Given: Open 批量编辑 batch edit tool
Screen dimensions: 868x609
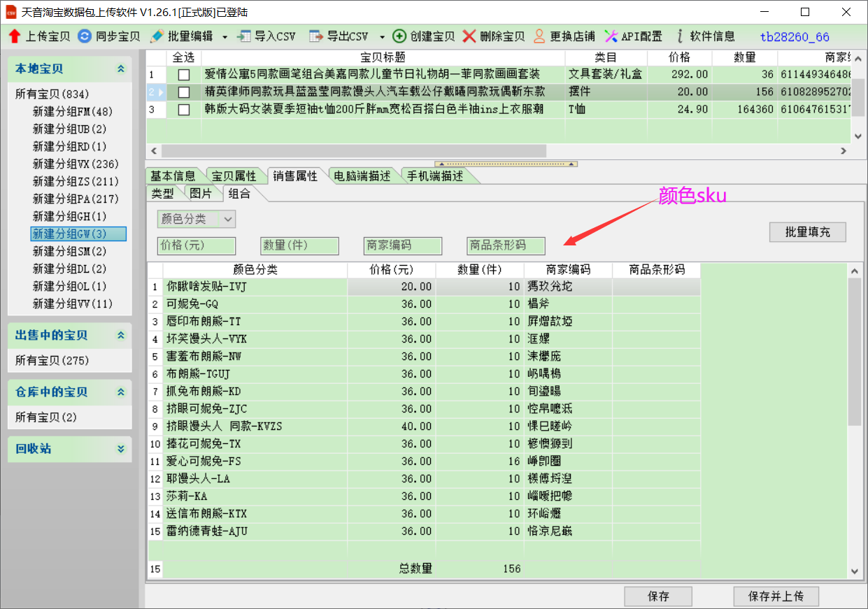Looking at the screenshot, I should click(x=157, y=36).
